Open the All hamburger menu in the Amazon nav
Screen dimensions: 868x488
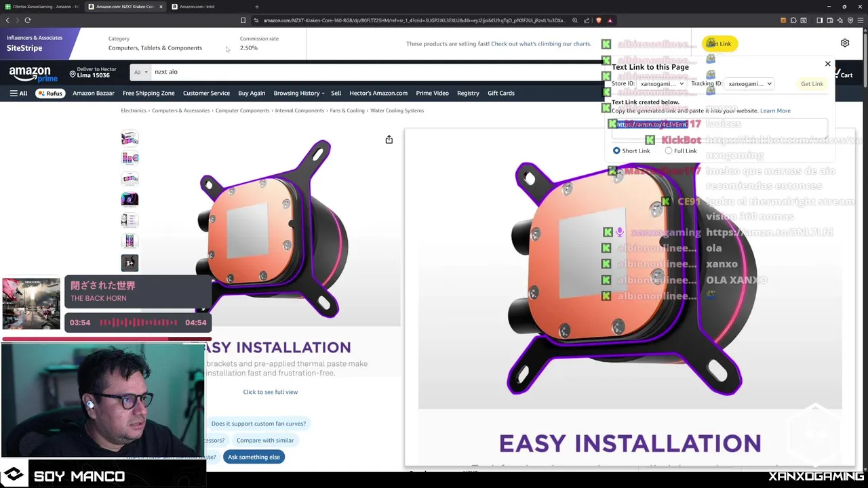(x=18, y=93)
